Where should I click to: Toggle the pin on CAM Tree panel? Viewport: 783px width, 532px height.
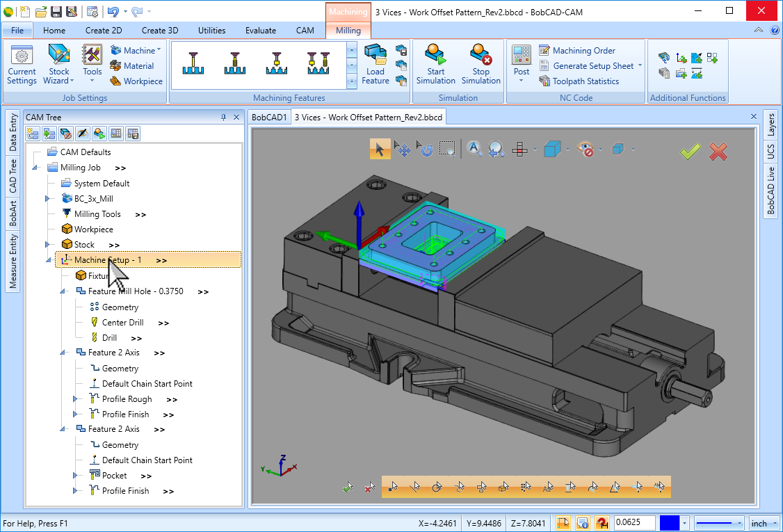pyautogui.click(x=224, y=118)
